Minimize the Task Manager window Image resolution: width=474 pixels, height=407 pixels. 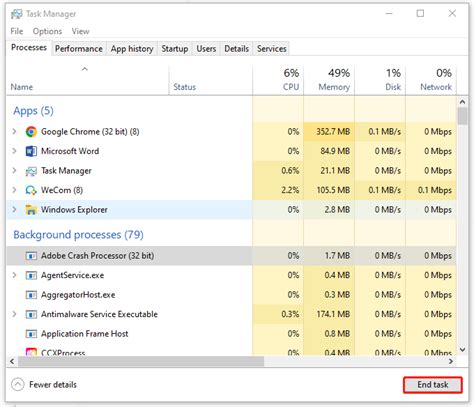click(x=389, y=14)
